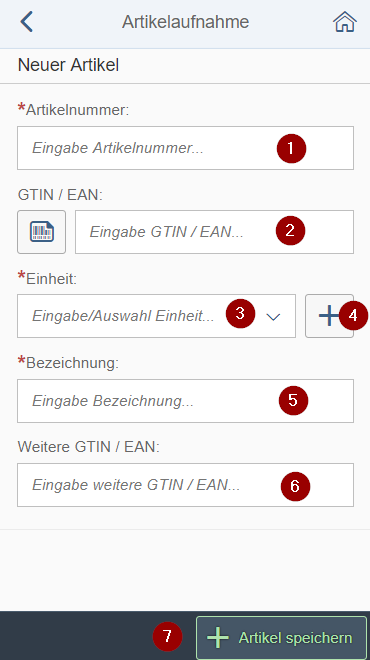Save with the Artikel speichern button
Viewport: 370px width, 660px height.
coord(282,638)
